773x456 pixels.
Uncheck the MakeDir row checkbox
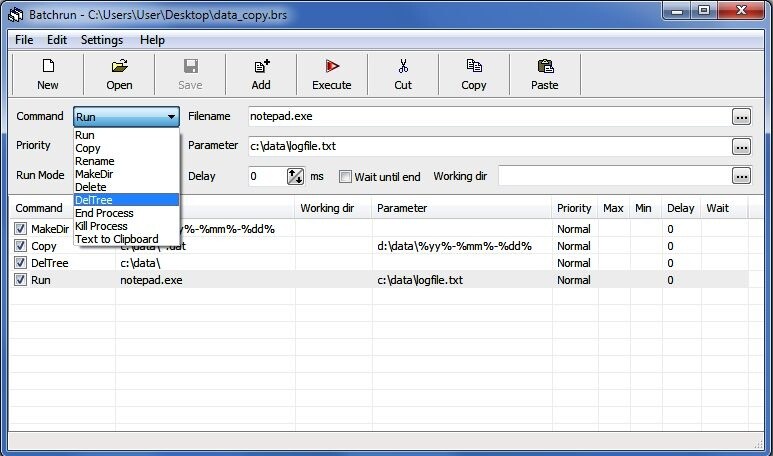[20, 229]
